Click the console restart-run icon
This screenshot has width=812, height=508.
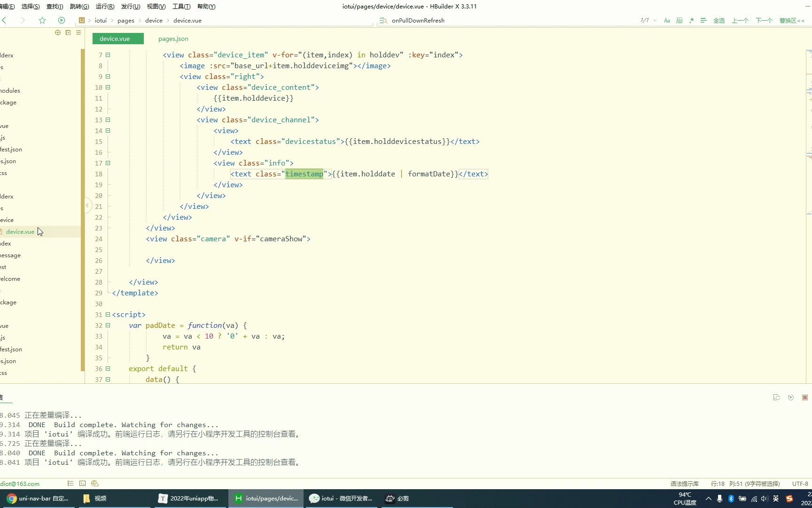point(776,397)
